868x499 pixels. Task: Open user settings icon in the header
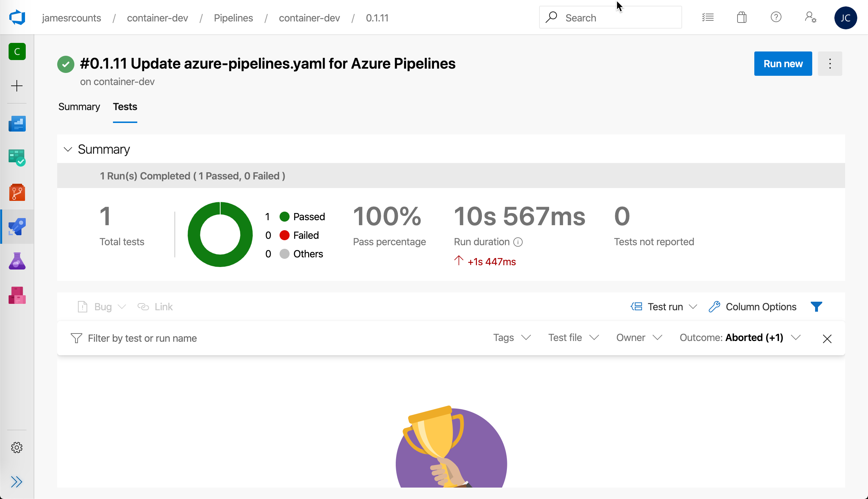[810, 17]
